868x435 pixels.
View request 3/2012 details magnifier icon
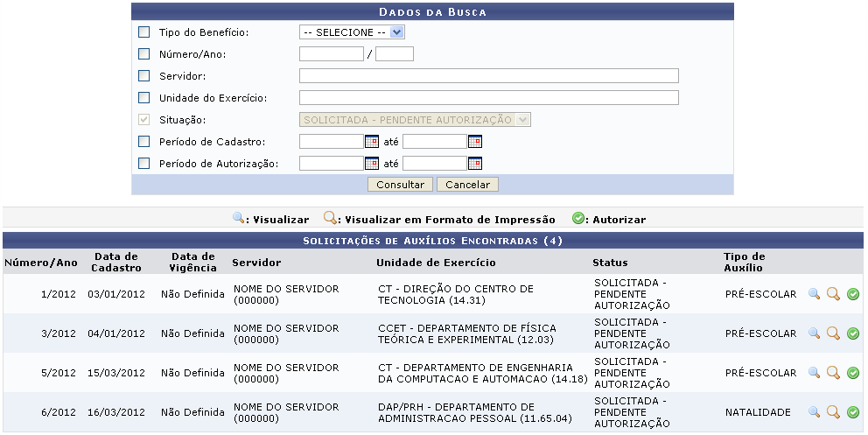814,333
